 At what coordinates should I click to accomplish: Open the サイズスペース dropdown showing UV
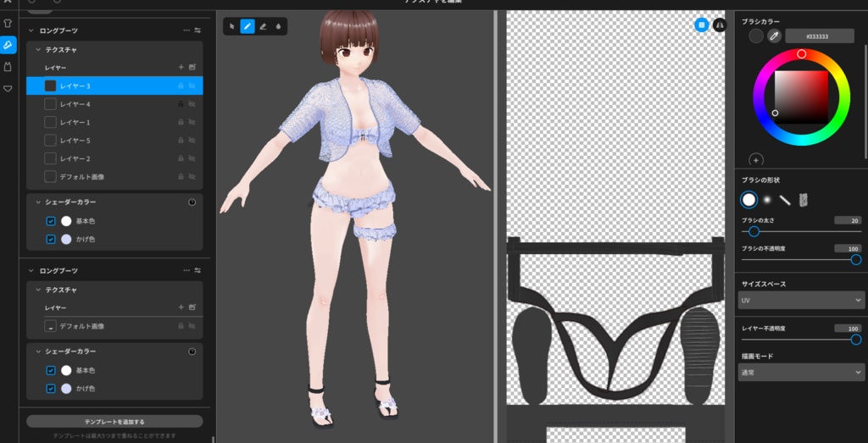tap(801, 301)
